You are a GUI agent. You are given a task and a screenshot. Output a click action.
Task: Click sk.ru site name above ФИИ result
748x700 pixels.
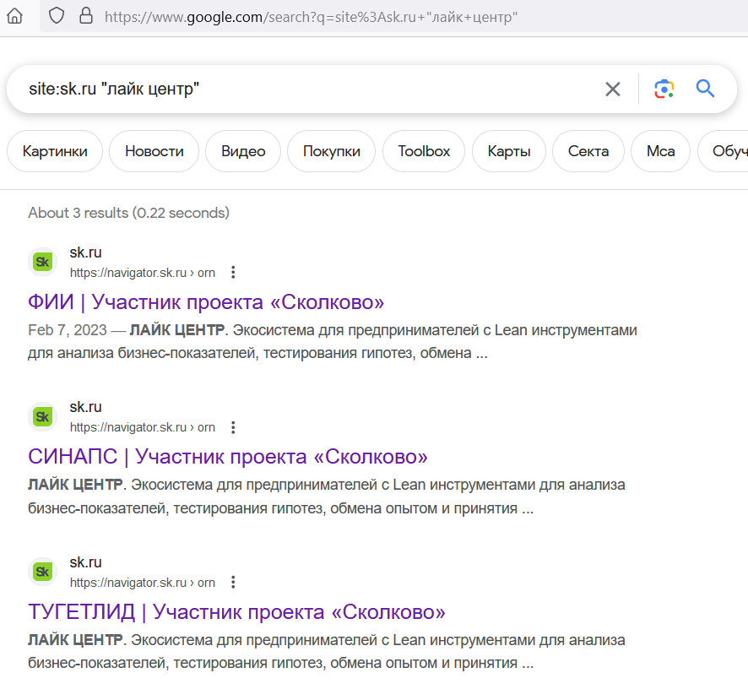(86, 252)
